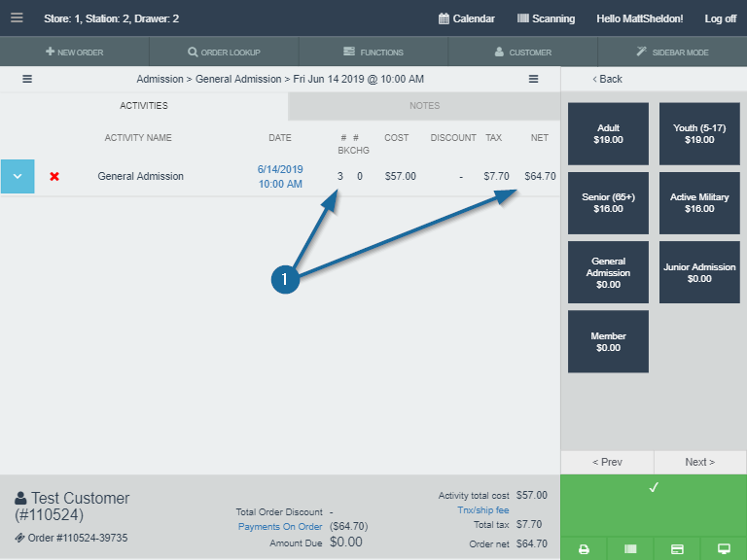The image size is (747, 560).
Task: Go to Next page of tickets
Action: [700, 462]
